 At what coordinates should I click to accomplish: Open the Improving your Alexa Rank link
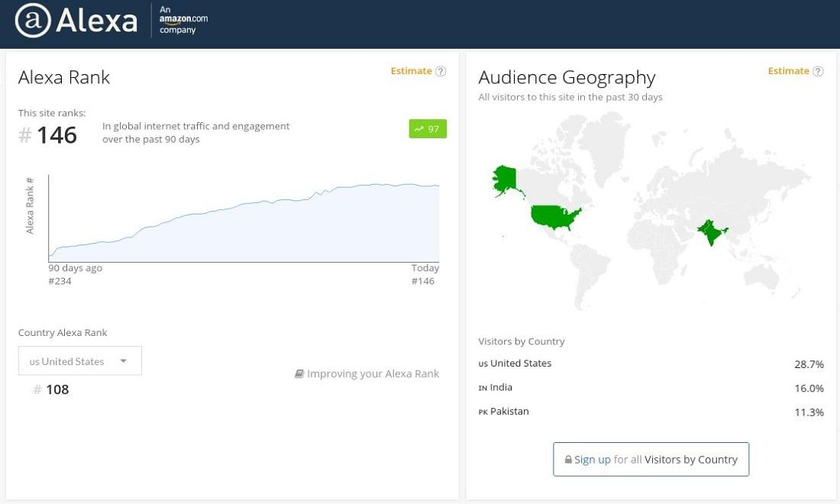coord(373,373)
